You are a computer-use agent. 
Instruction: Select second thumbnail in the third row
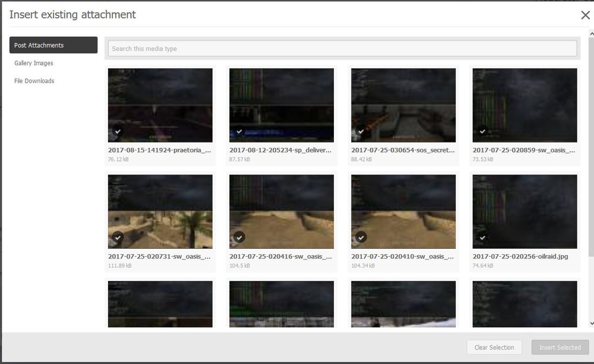pos(282,304)
